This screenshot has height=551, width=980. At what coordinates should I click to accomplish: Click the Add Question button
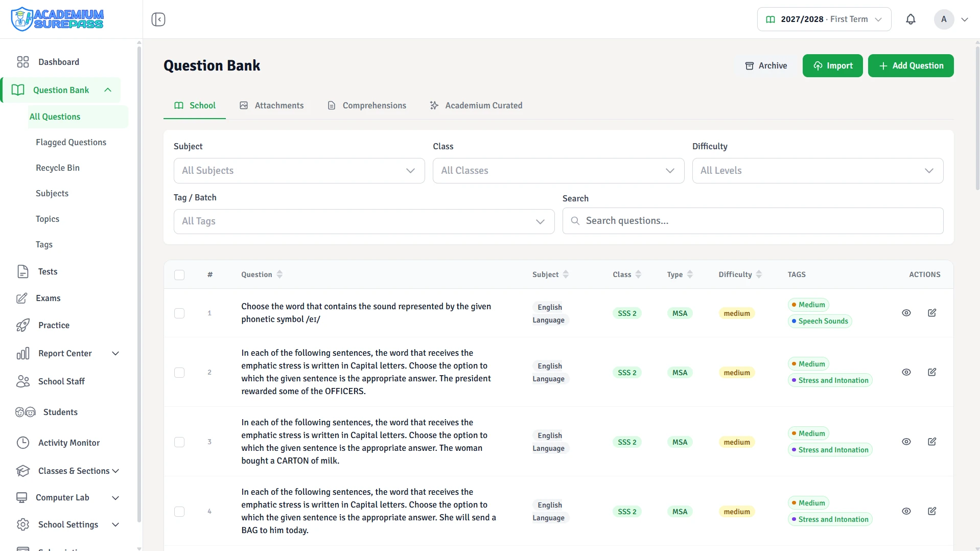(911, 65)
